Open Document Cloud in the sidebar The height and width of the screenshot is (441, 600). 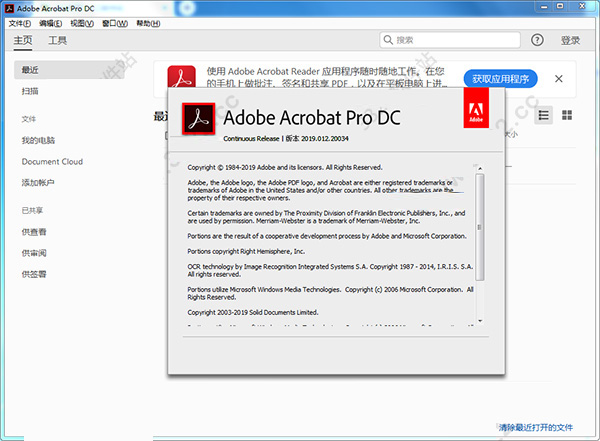[52, 162]
